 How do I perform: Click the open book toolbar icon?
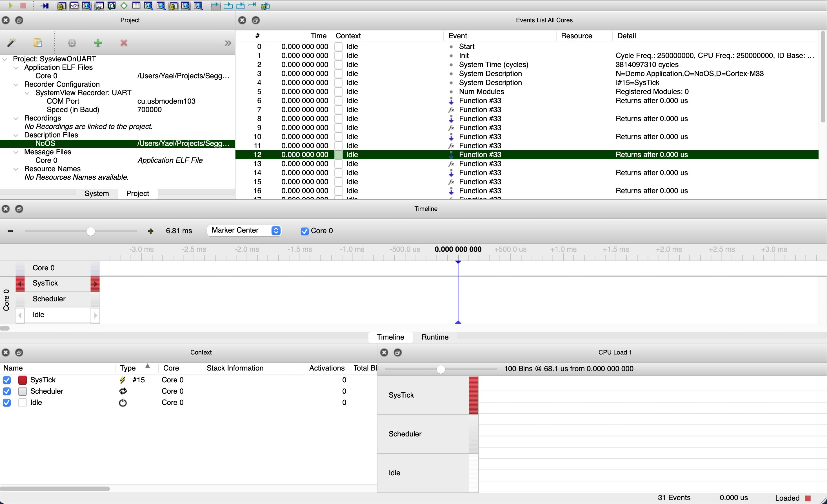click(112, 5)
